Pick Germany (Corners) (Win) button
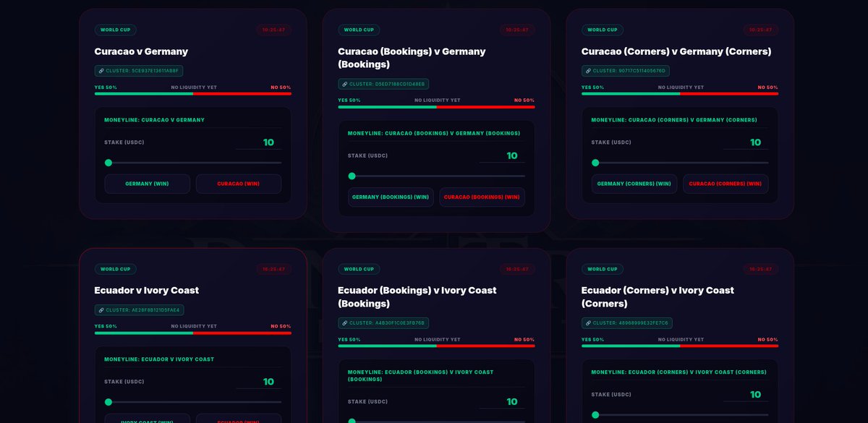Viewport: 868px width, 423px height. click(634, 184)
